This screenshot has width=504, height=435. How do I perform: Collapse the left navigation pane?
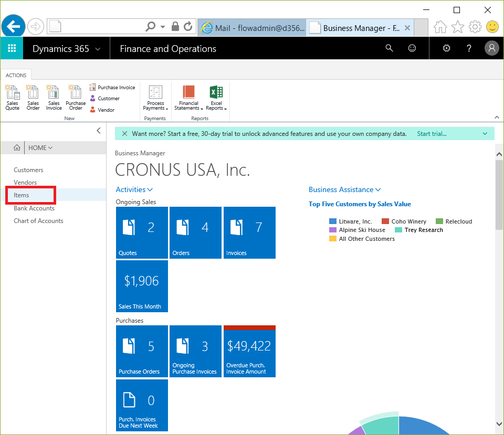point(99,131)
